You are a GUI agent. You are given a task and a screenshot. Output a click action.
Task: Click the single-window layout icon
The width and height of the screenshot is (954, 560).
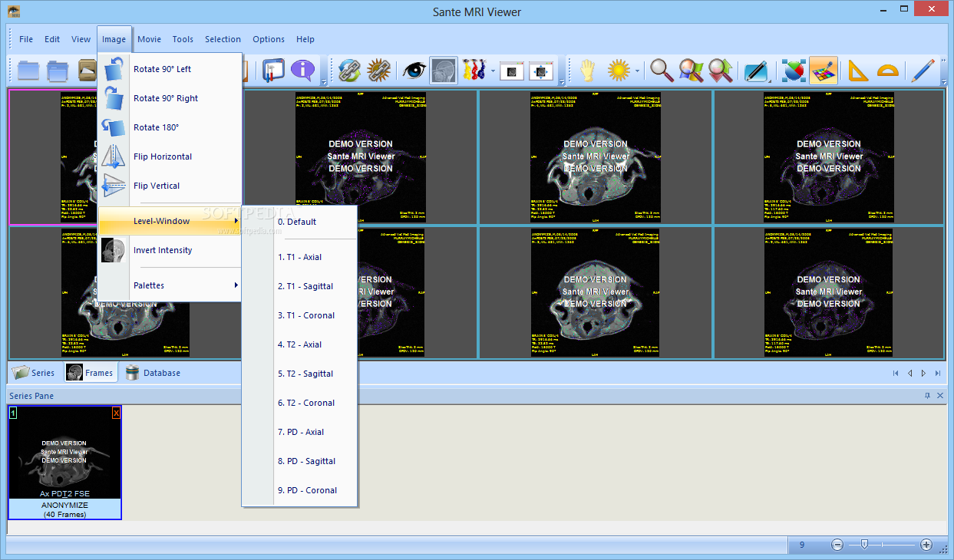point(512,71)
